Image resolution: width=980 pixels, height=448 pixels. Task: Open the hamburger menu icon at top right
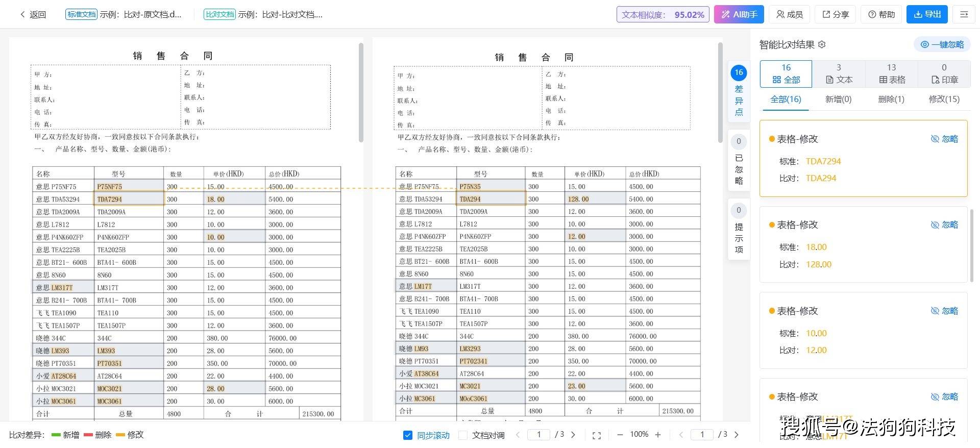pos(964,15)
